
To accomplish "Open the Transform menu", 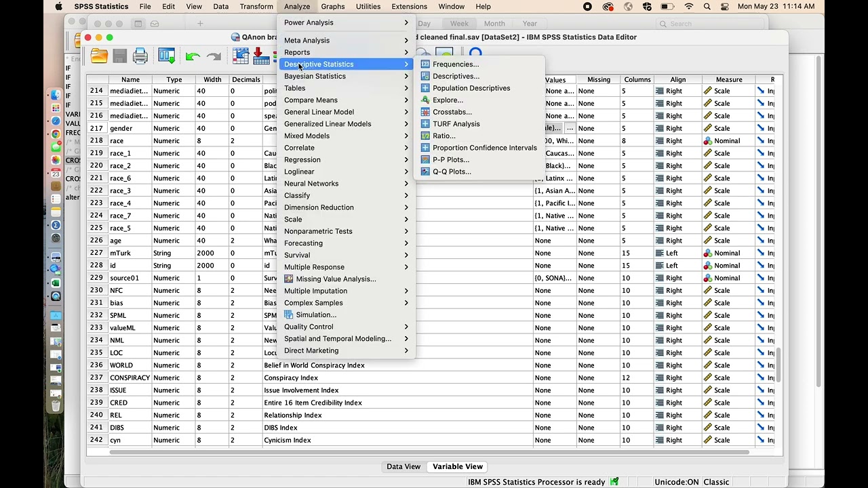I will coord(256,7).
